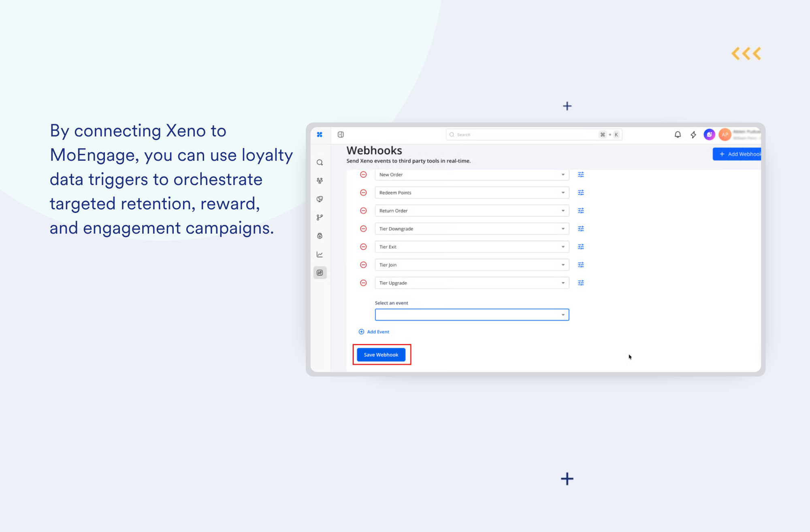
Task: Click the 'Select an event' label
Action: click(x=391, y=303)
